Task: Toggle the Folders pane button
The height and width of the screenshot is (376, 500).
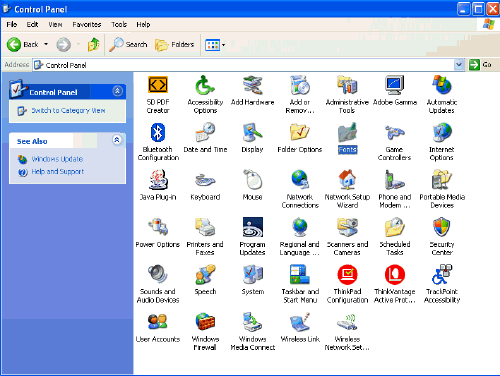Action: (175, 44)
